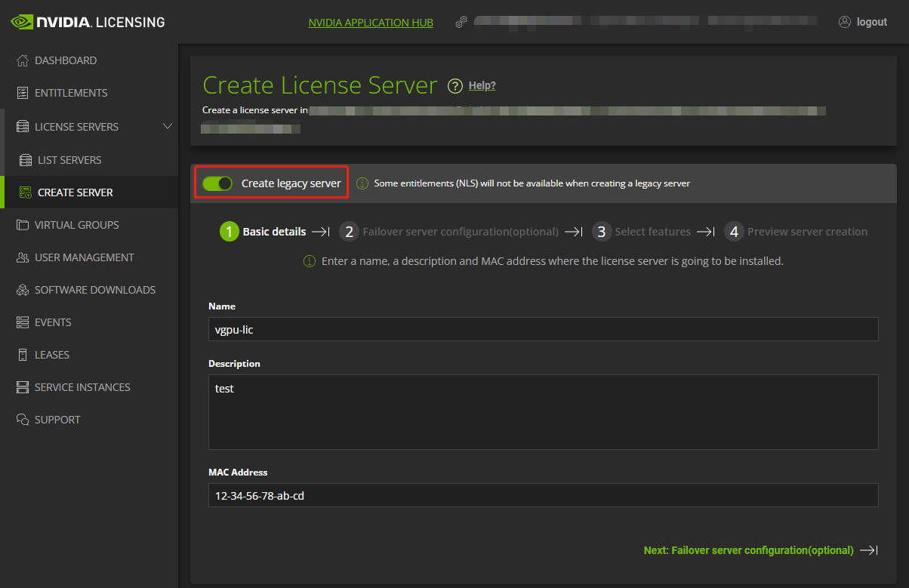
Task: Open step 4 Preview server creation
Action: coord(796,232)
